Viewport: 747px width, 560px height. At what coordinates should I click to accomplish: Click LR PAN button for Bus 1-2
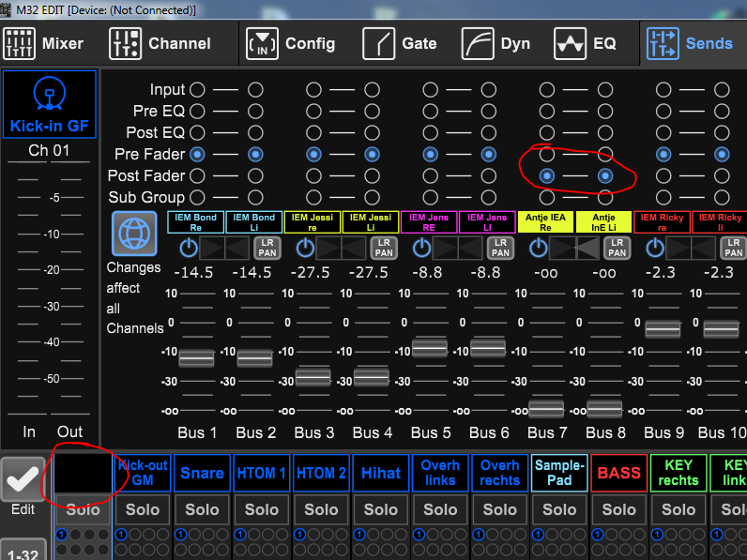coord(267,248)
